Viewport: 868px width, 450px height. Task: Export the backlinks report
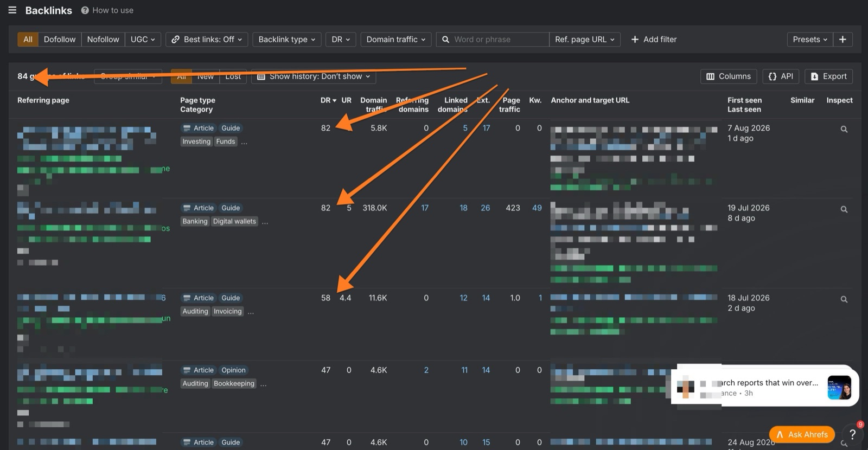(x=828, y=76)
